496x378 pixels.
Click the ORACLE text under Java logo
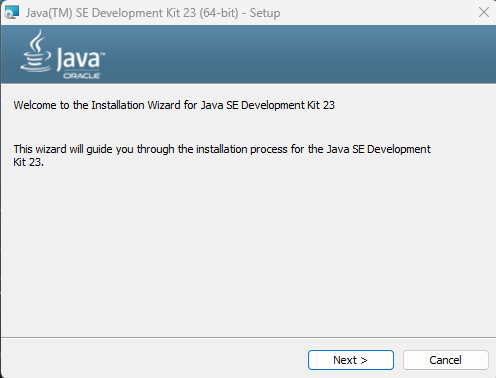click(82, 76)
